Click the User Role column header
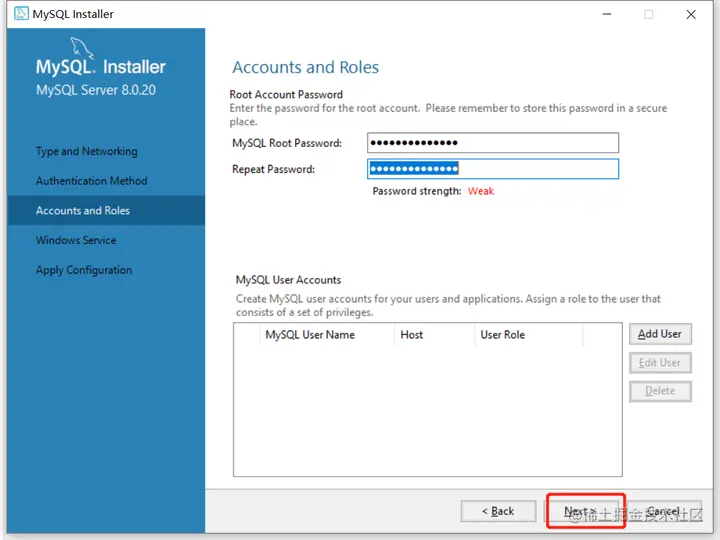The image size is (720, 540). point(528,335)
